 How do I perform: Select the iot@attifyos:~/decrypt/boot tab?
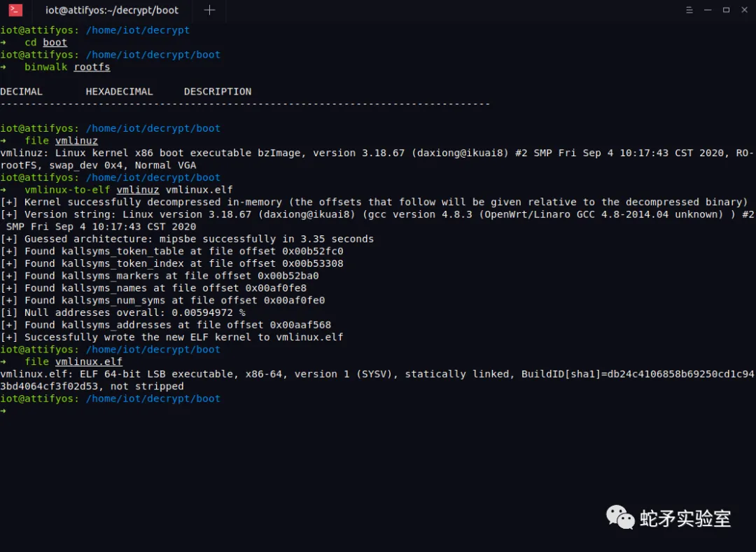pyautogui.click(x=112, y=10)
